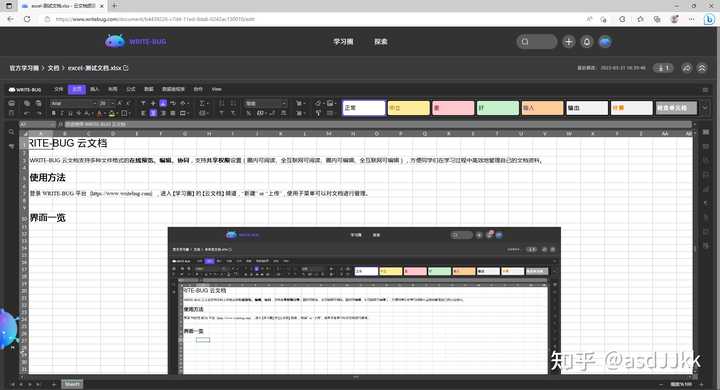Click the copy icon in the toolbar
The height and width of the screenshot is (390, 720).
click(27, 103)
